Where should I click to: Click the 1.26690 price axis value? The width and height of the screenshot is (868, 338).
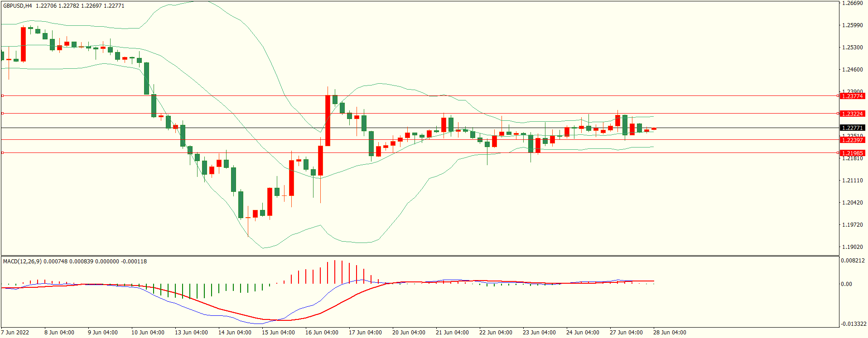(x=852, y=3)
